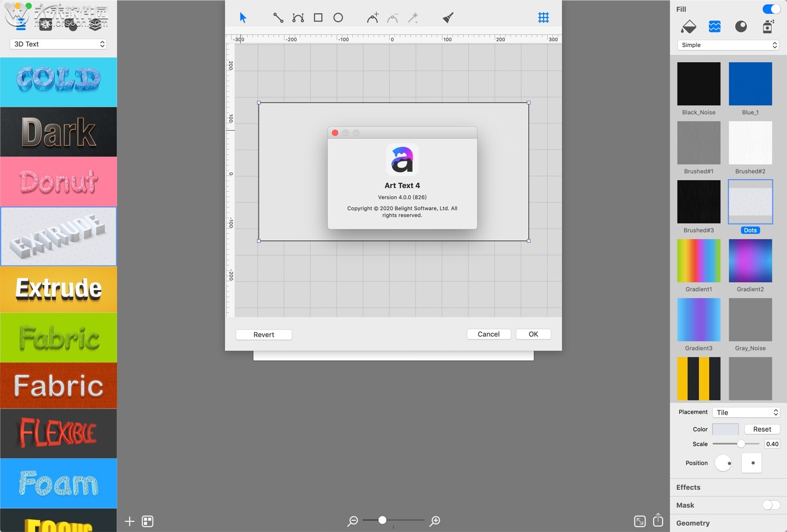Select the green Fabric text style

(x=58, y=338)
